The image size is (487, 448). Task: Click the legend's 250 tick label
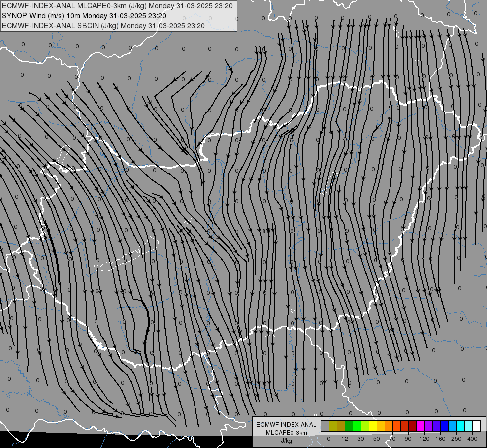[x=456, y=439]
